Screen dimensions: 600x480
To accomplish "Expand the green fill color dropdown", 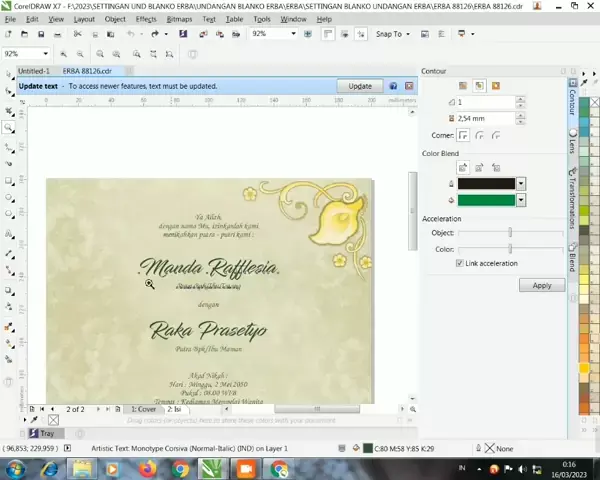I will [521, 200].
